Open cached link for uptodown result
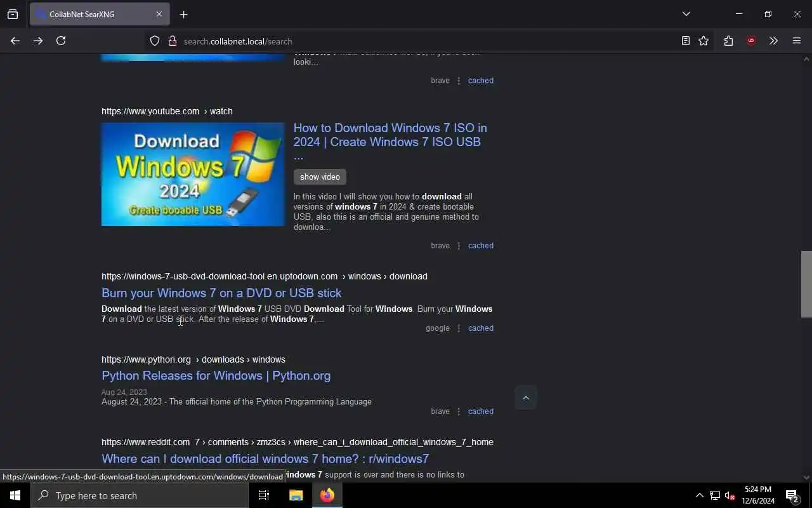 point(481,328)
